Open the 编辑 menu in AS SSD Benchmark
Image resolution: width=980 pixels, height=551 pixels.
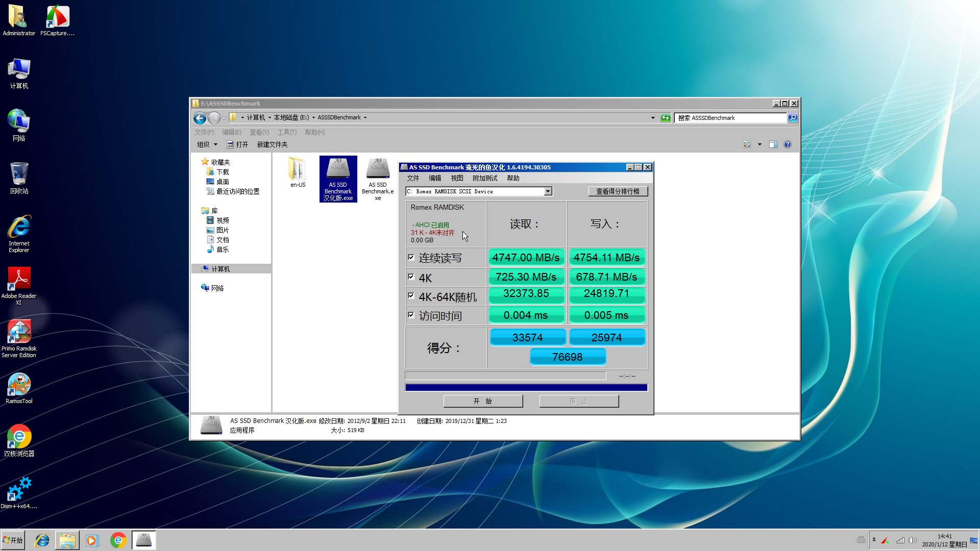click(x=435, y=178)
